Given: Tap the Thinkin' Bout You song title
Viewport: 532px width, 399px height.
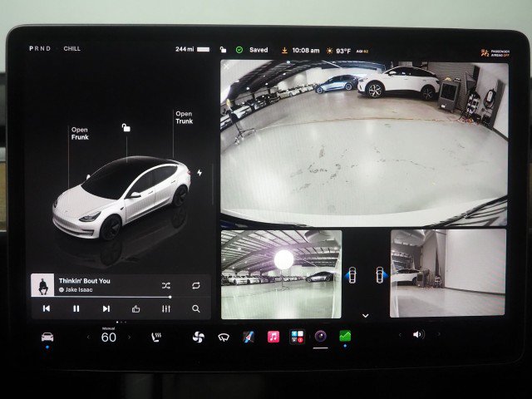Looking at the screenshot, I should [85, 281].
